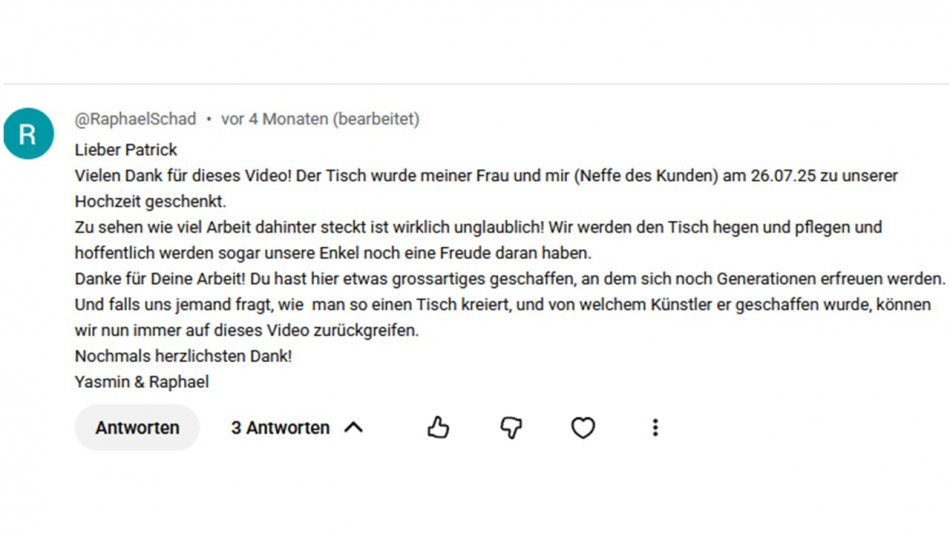This screenshot has height=534, width=950.
Task: Click the heart icon on the comment
Action: coord(583,428)
